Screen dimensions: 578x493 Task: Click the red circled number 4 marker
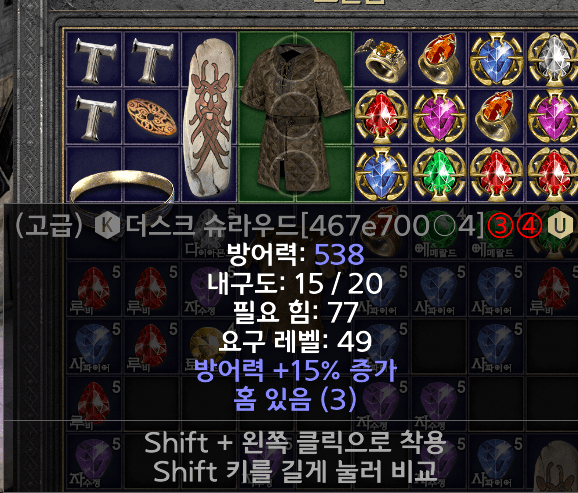pos(529,226)
